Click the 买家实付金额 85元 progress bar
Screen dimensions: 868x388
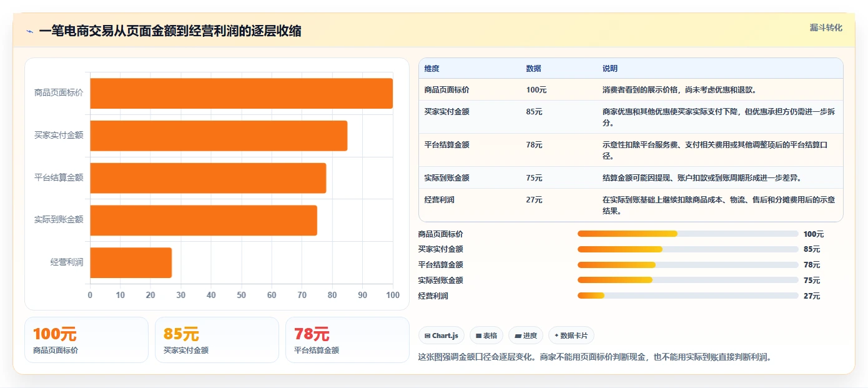point(688,249)
